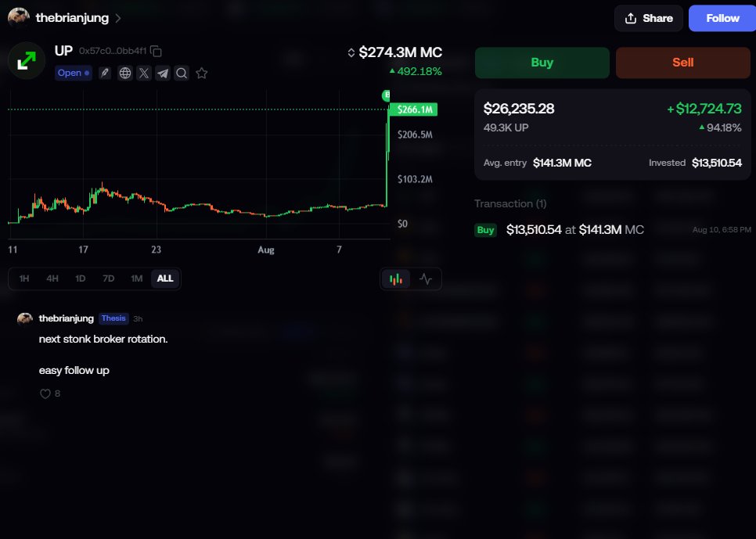
Task: Switch to candlestick chart view
Action: (396, 279)
